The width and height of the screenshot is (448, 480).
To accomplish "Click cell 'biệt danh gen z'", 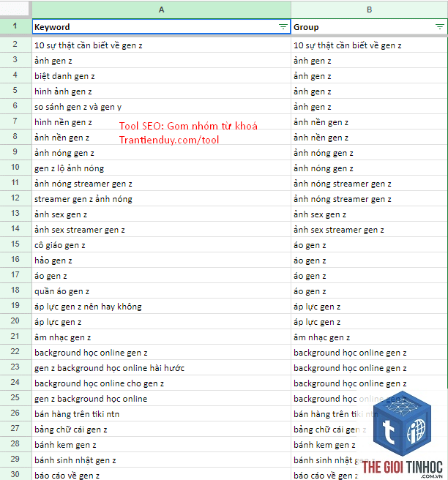I will coord(161,75).
